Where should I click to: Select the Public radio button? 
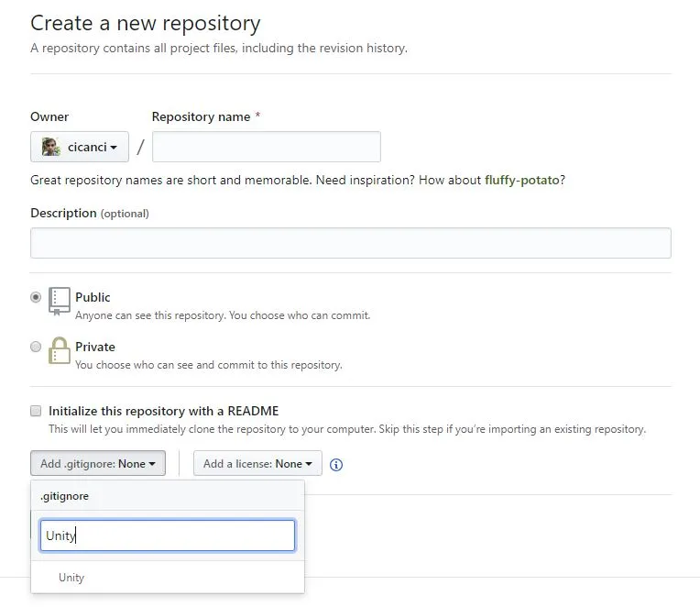coord(36,297)
